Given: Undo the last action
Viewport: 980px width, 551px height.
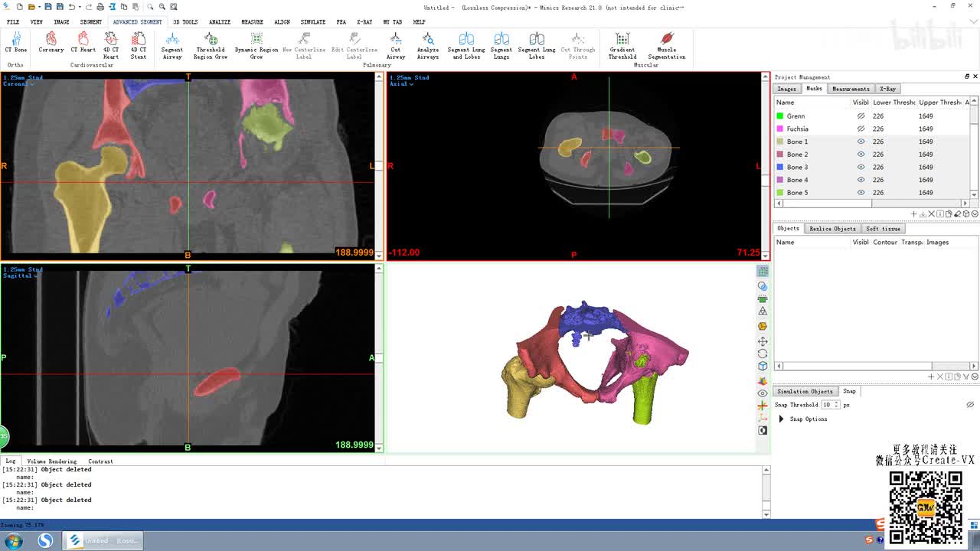Looking at the screenshot, I should [71, 7].
